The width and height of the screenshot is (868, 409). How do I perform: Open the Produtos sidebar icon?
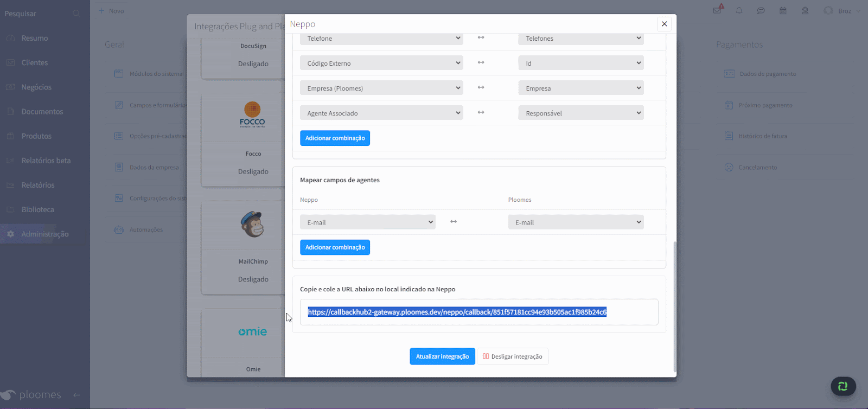(10, 136)
